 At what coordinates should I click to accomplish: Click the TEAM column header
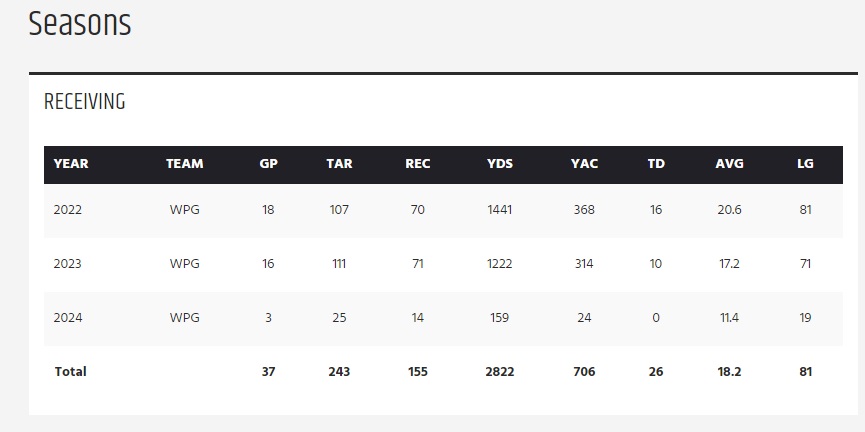coord(184,164)
